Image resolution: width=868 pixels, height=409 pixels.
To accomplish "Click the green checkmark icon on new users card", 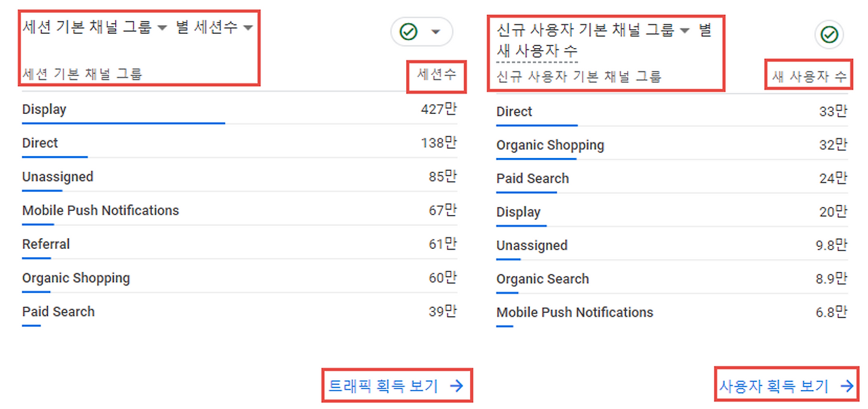I will (x=829, y=35).
